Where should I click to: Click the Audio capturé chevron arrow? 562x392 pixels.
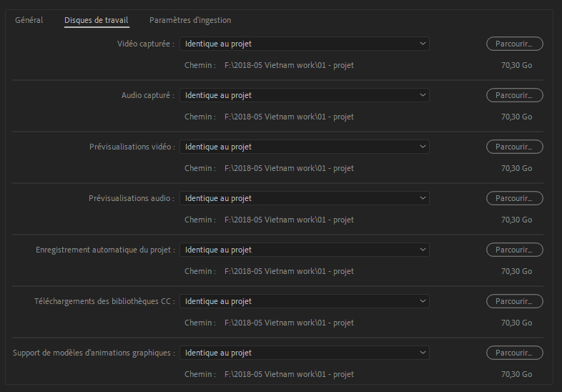423,95
